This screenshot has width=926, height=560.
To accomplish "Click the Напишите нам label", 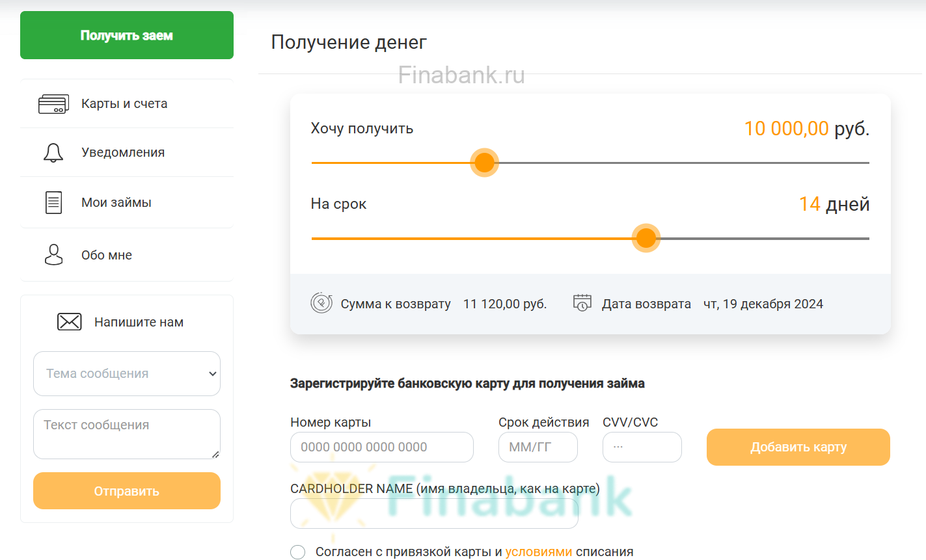I will pyautogui.click(x=139, y=322).
